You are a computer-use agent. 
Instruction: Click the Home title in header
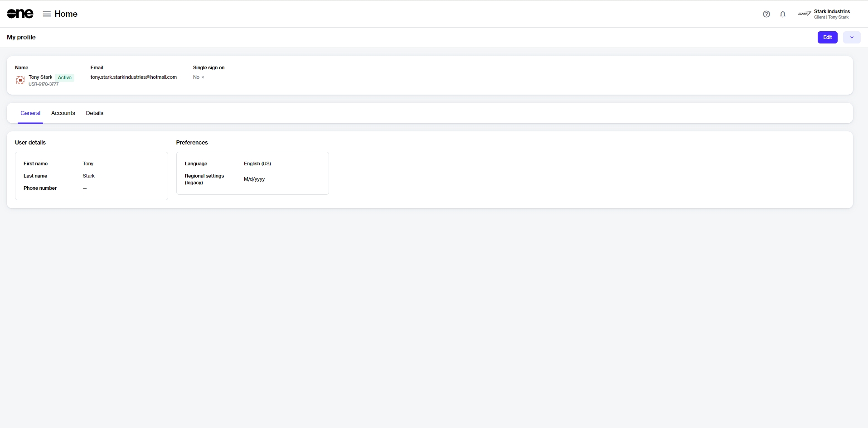click(x=66, y=14)
